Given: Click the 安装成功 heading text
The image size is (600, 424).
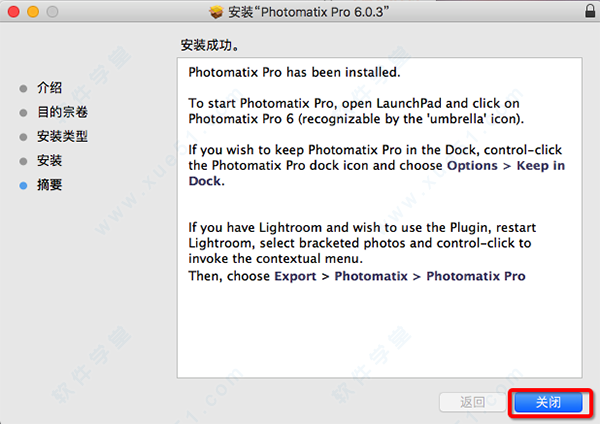Looking at the screenshot, I should (x=208, y=46).
